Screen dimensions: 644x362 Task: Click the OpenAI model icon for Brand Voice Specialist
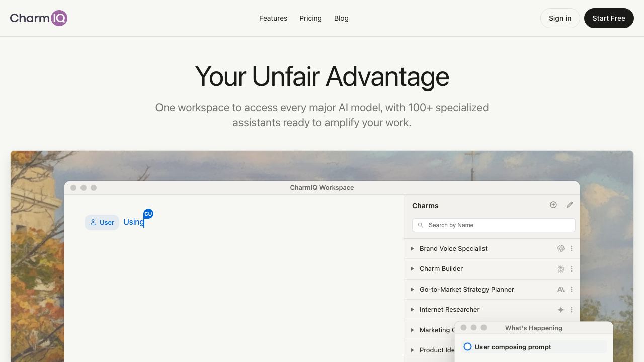(561, 248)
